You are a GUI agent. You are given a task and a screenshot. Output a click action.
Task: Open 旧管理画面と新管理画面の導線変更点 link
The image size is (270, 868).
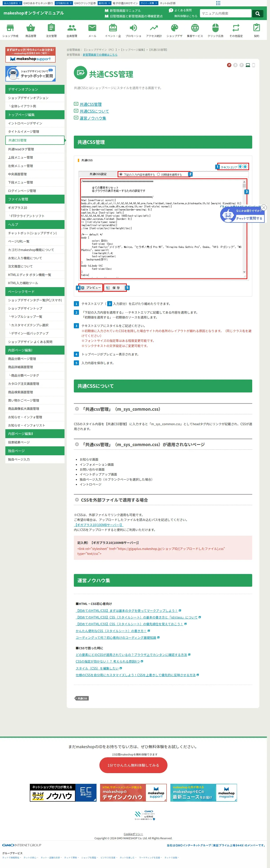pos(134,16)
